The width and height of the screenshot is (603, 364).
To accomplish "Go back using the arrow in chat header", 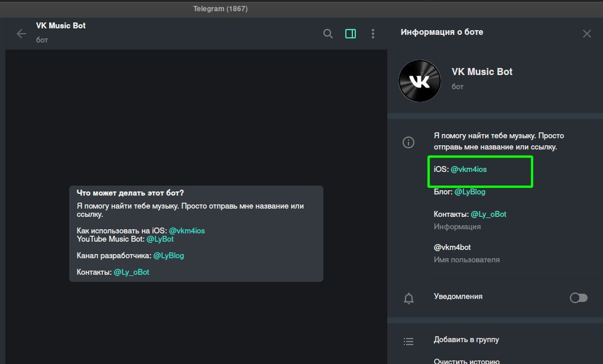I will pos(21,34).
